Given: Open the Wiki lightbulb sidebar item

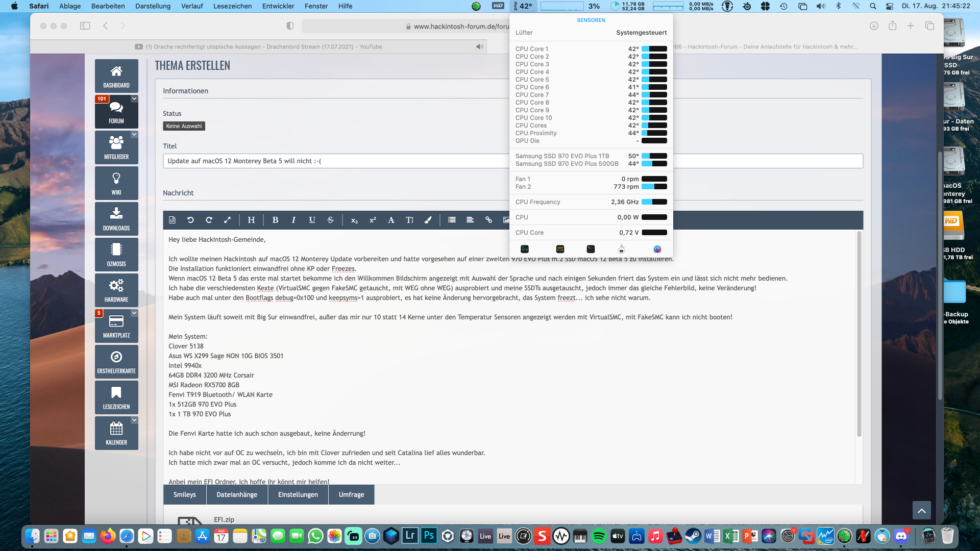Looking at the screenshot, I should [116, 183].
